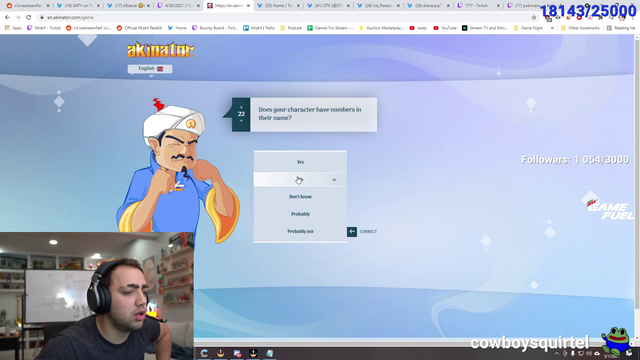Switch to the Ice_Poseidon Twitter tab
The image size is (640, 360).
378,6
